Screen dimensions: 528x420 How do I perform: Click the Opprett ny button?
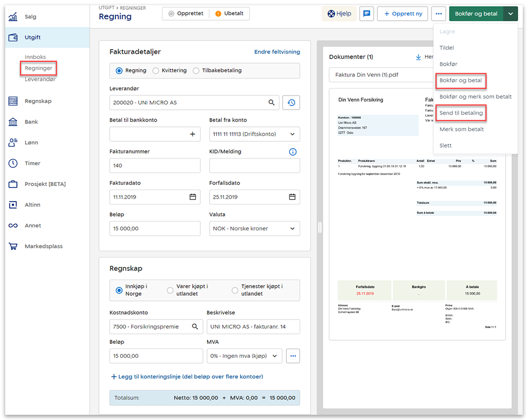tap(402, 14)
